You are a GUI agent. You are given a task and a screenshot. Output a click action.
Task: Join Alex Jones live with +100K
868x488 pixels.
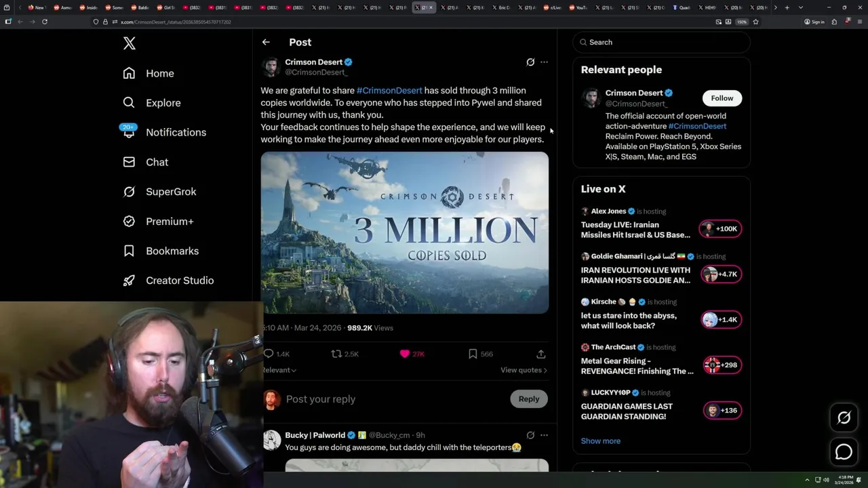(721, 229)
